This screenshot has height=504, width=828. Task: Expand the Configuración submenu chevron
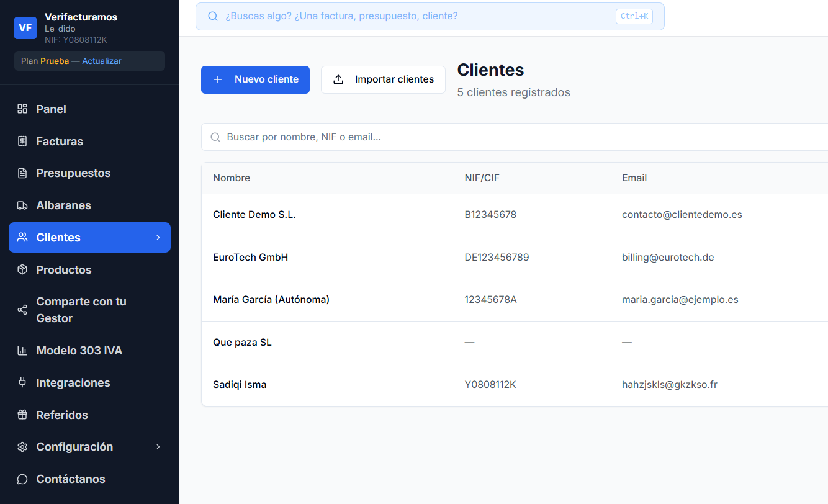[x=157, y=446]
